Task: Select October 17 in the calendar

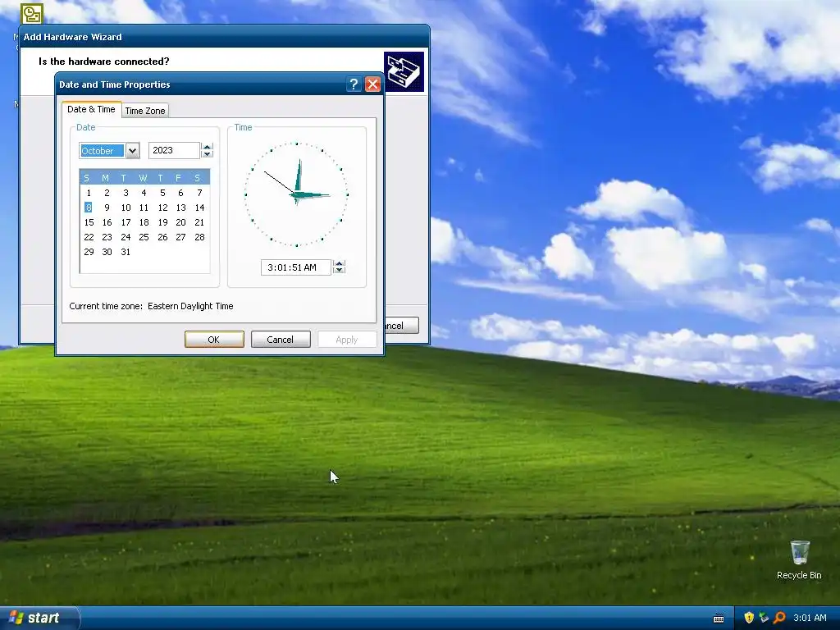Action: (126, 222)
